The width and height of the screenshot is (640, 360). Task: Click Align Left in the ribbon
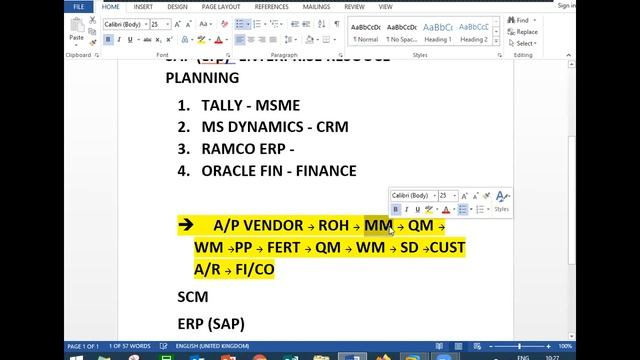coord(240,40)
